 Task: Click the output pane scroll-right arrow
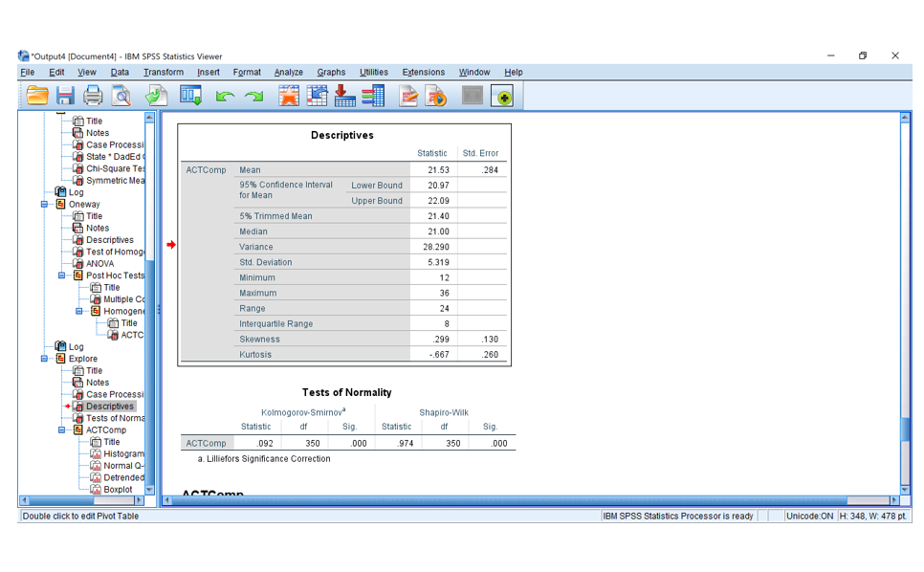pyautogui.click(x=894, y=500)
